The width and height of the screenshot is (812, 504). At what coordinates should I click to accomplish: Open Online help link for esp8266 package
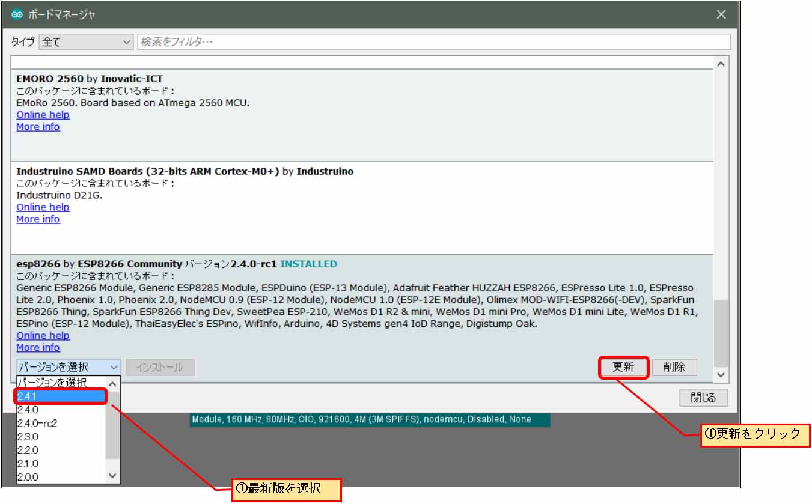coord(43,336)
